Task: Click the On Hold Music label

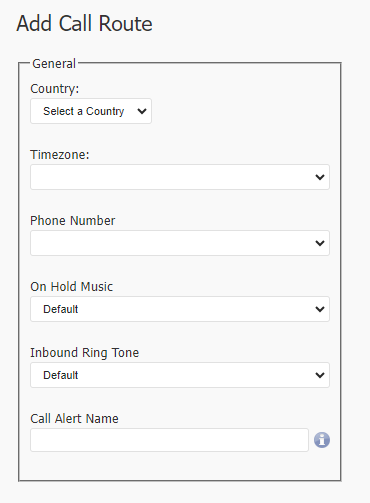Action: tap(72, 287)
